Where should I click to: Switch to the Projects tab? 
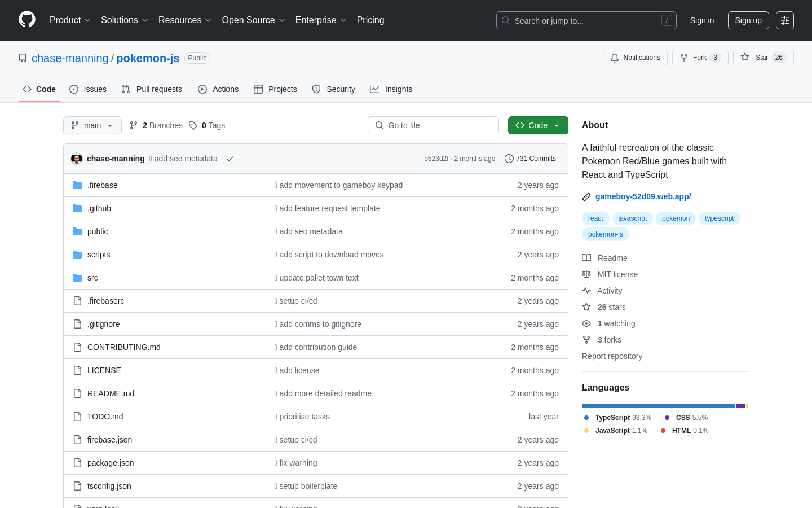coord(275,89)
